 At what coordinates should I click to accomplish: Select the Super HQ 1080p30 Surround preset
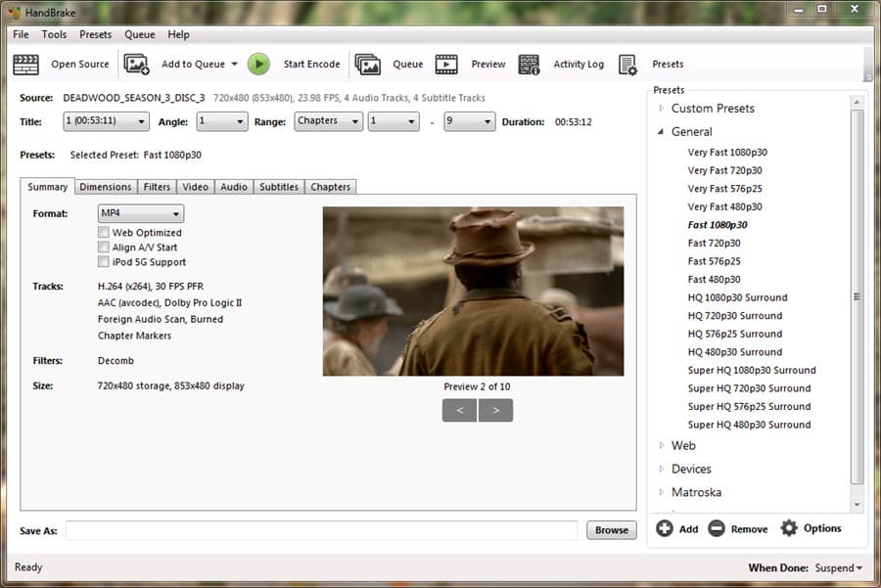[752, 370]
